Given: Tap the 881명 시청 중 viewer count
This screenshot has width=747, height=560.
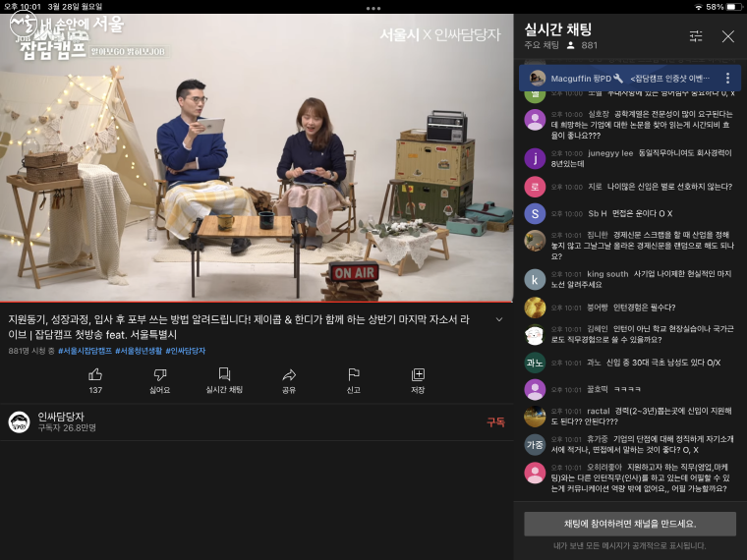Looking at the screenshot, I should [31, 351].
